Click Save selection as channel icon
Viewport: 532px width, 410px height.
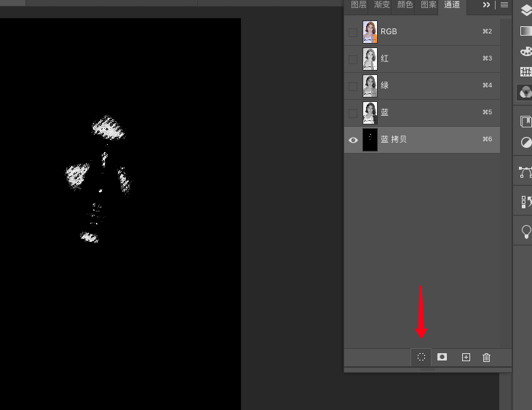pos(442,357)
